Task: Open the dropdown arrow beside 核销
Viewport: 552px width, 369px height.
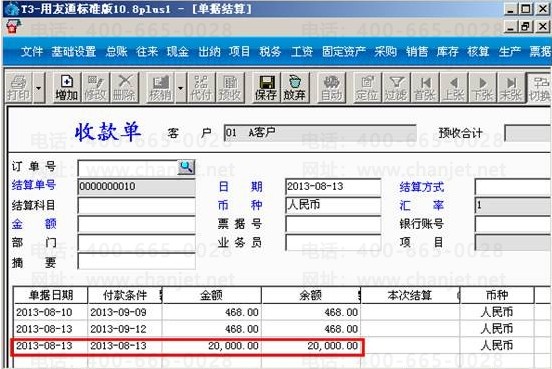Action: click(x=181, y=88)
